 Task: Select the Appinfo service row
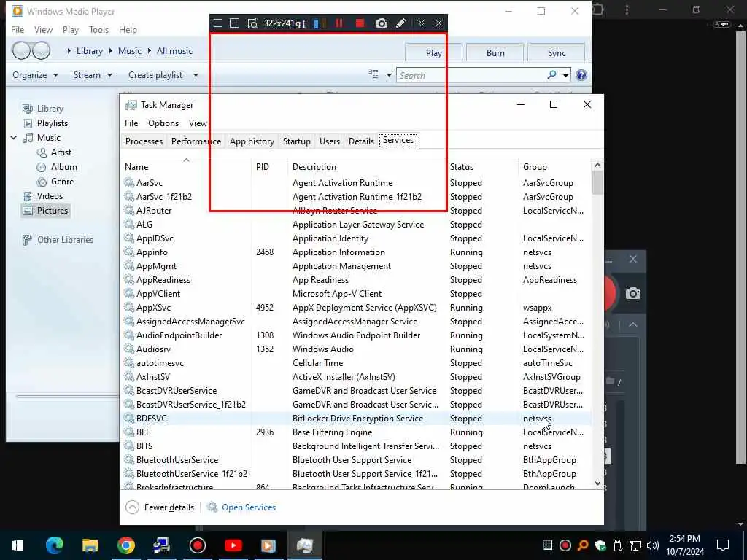[356, 252]
